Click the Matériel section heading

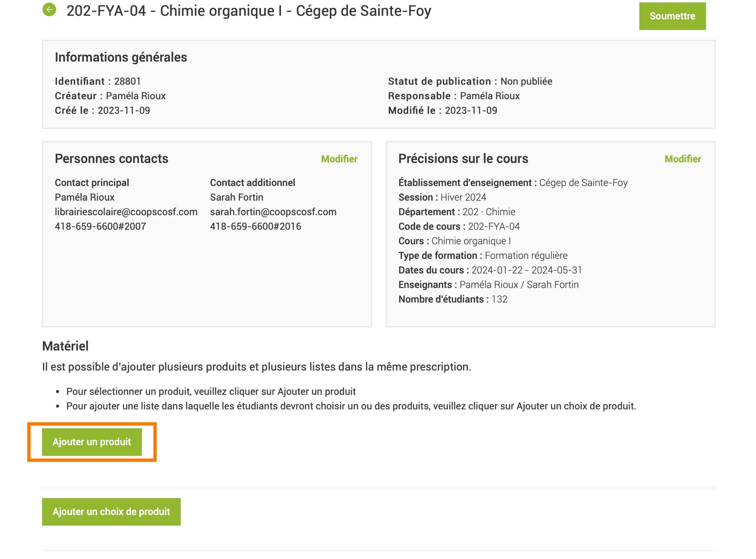65,346
